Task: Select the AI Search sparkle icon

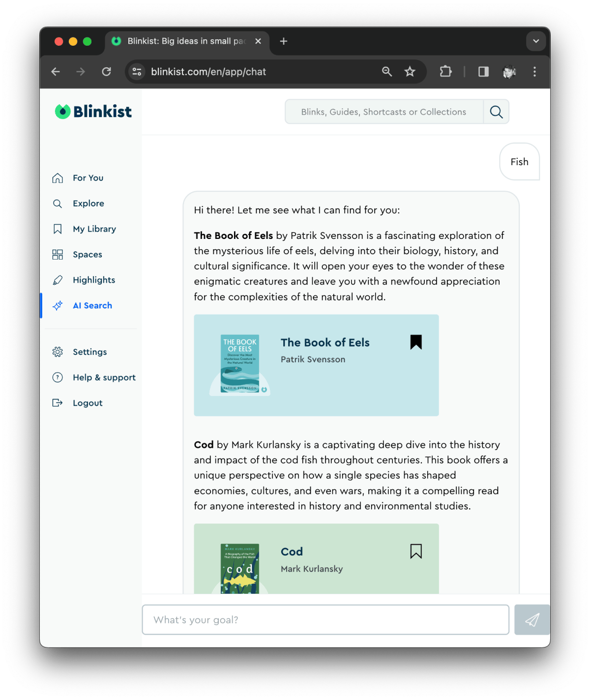Action: 58,306
